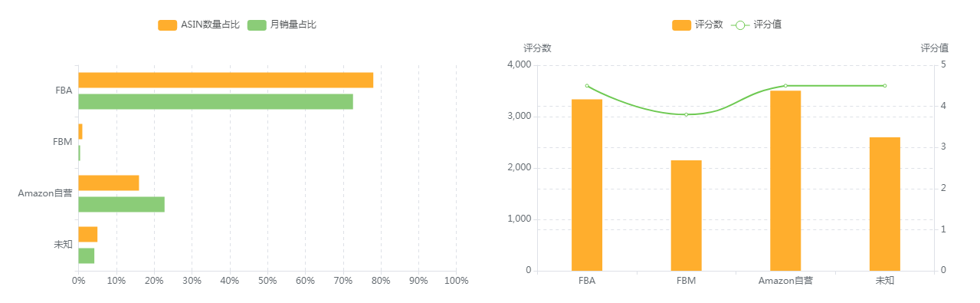Toggle the ASIN数量占比 legend series
980x303 pixels.
point(198,25)
